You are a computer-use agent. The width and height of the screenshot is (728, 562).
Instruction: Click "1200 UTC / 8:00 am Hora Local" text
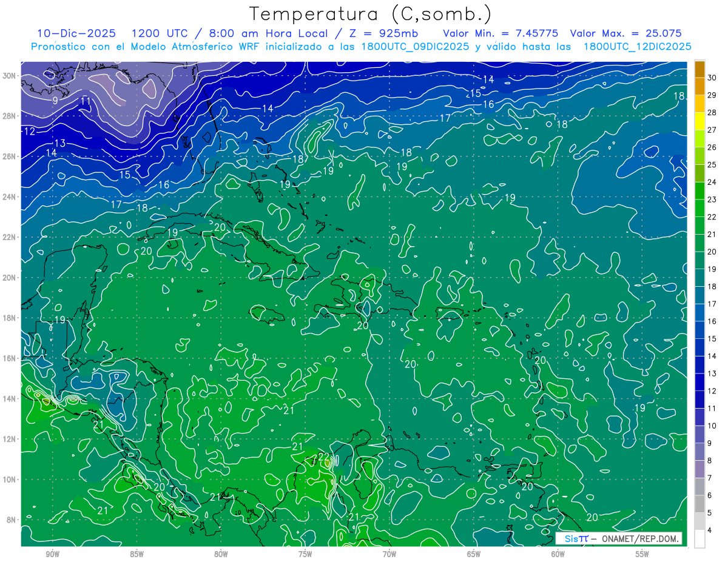tap(231, 33)
